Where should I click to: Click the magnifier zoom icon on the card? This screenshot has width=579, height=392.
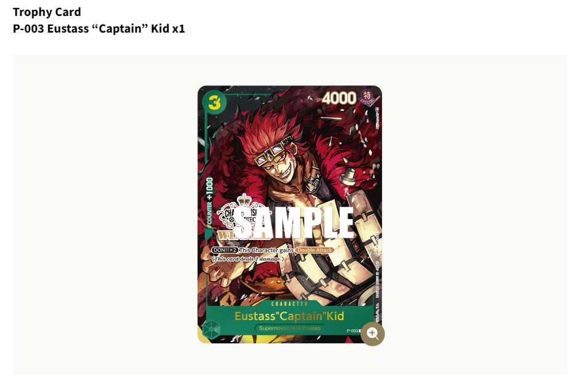pyautogui.click(x=373, y=334)
